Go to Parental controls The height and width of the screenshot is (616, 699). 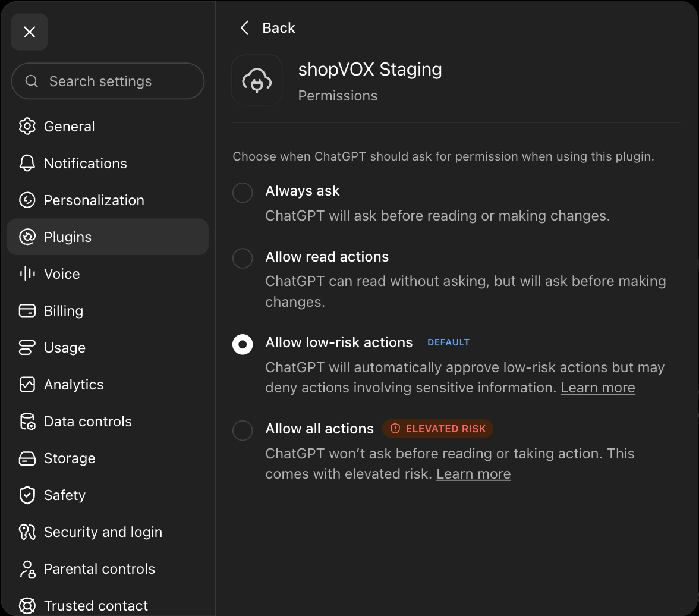coord(108,568)
